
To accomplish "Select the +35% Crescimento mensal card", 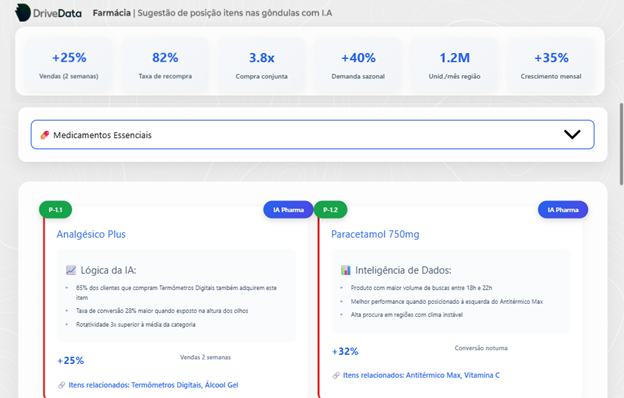I will click(551, 65).
